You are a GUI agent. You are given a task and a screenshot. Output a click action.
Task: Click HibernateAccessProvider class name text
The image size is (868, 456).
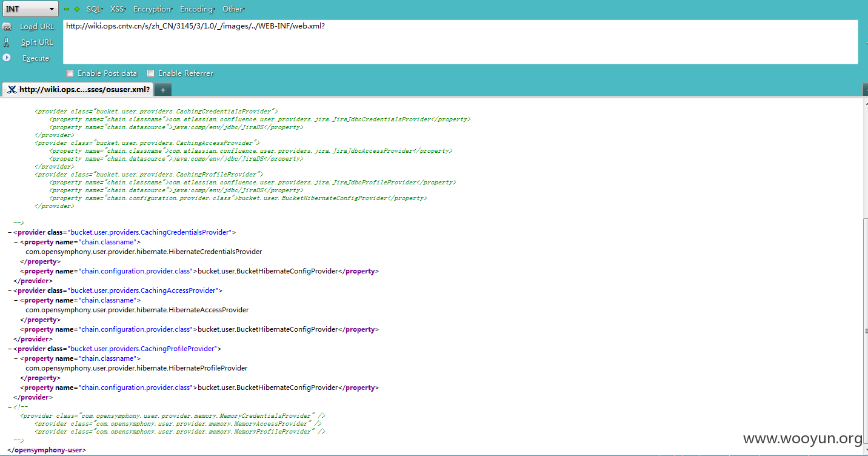pyautogui.click(x=137, y=310)
